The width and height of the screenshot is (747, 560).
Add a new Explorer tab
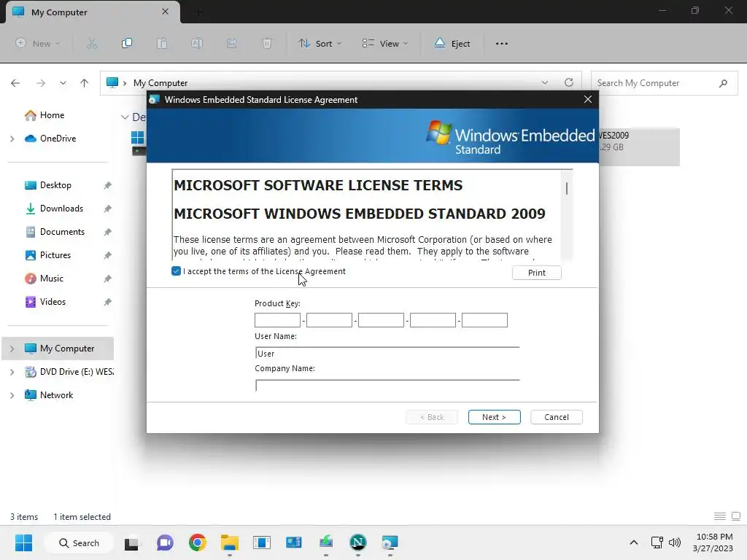[199, 12]
